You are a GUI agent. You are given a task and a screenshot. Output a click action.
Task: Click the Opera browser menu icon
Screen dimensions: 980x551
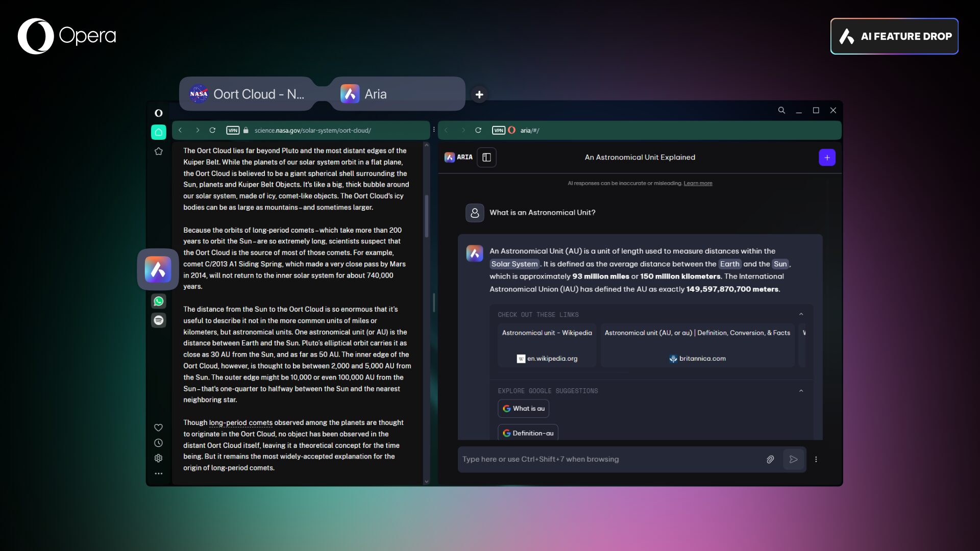(158, 112)
